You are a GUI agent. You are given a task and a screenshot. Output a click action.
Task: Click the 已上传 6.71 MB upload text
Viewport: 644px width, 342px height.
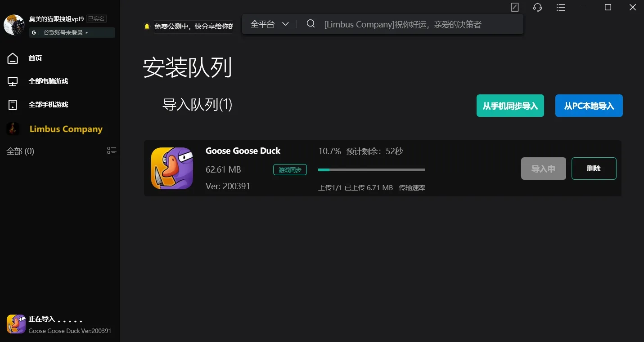[369, 187]
